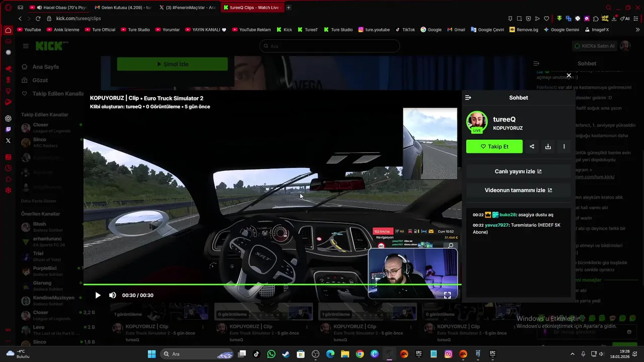Switch to the #FenerinMaçıVar X tab

click(187, 8)
